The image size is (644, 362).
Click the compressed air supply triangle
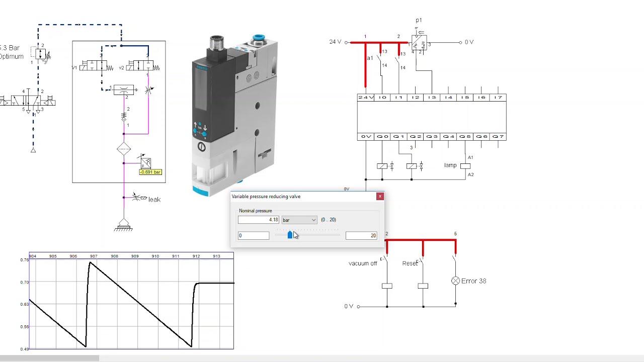(x=33, y=149)
